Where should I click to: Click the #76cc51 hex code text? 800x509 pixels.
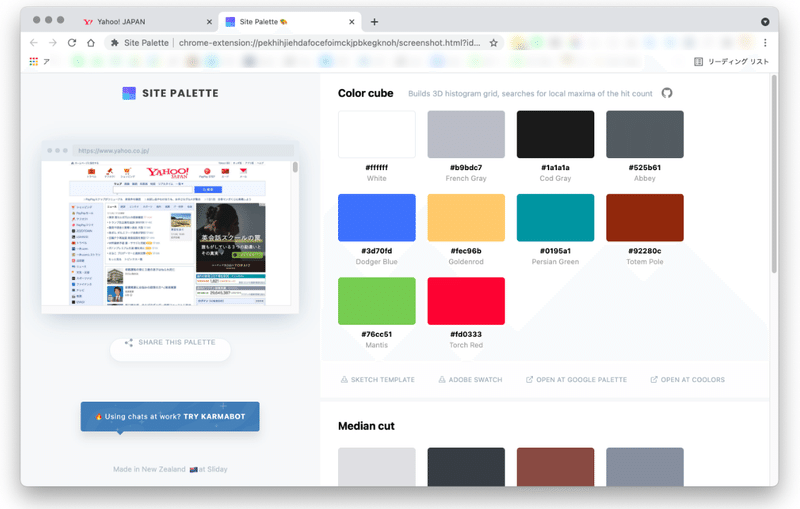(x=377, y=334)
